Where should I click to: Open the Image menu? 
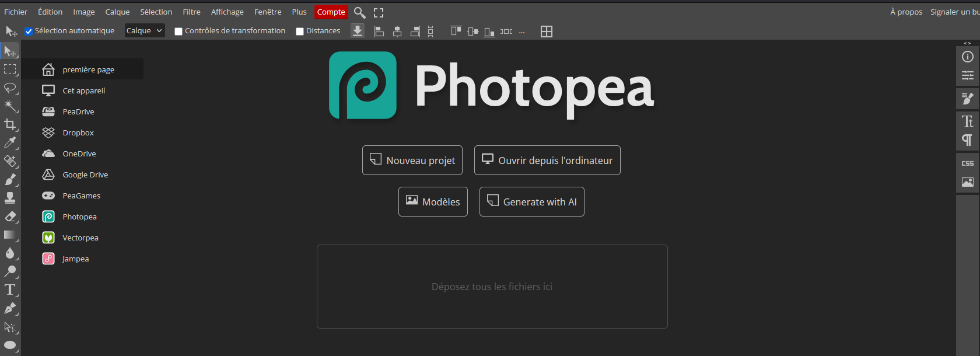84,12
